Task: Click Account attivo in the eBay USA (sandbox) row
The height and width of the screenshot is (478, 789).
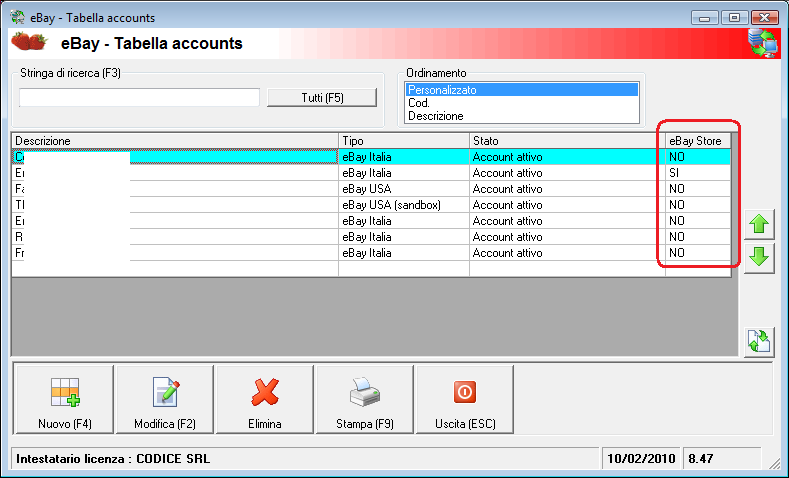Action: [x=567, y=205]
